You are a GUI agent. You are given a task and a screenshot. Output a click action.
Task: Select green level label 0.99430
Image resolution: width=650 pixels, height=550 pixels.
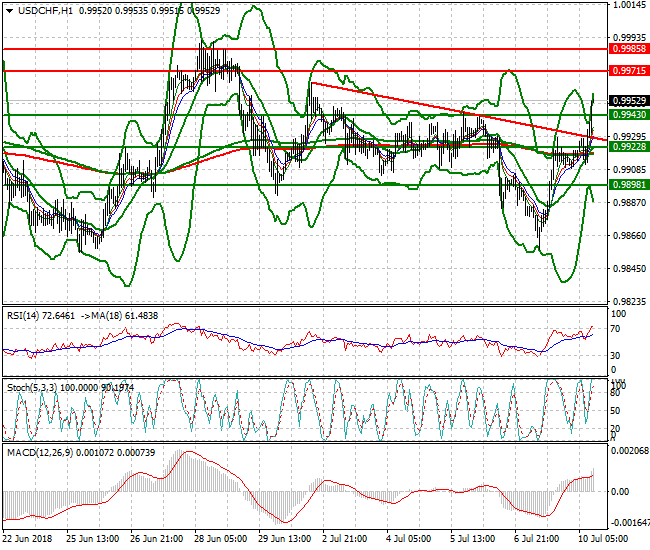click(x=629, y=114)
